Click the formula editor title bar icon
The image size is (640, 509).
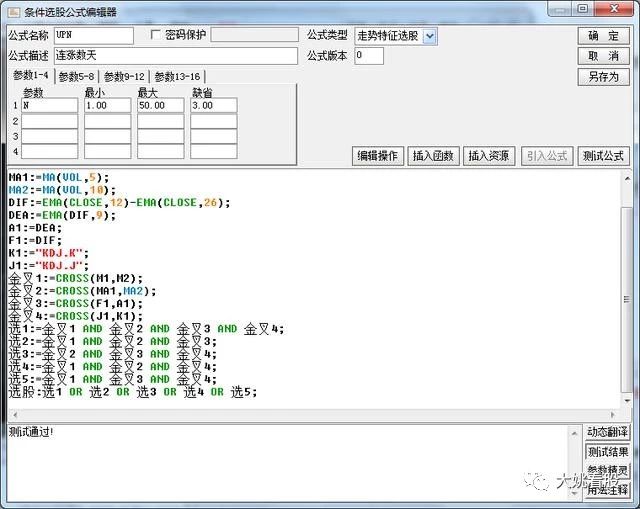[13, 12]
